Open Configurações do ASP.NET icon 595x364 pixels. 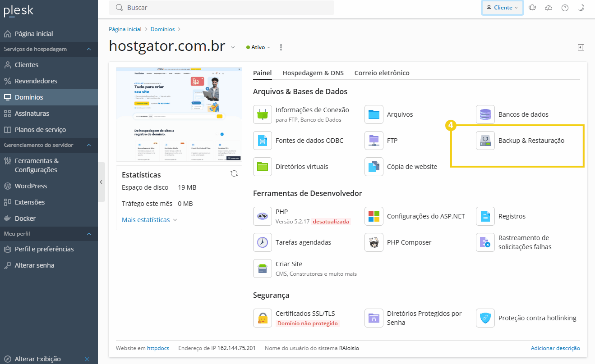[x=374, y=216]
